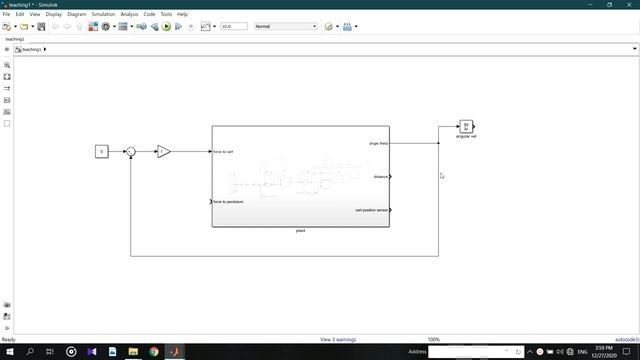Click the Step Back button
640x360 pixels.
pyautogui.click(x=154, y=27)
